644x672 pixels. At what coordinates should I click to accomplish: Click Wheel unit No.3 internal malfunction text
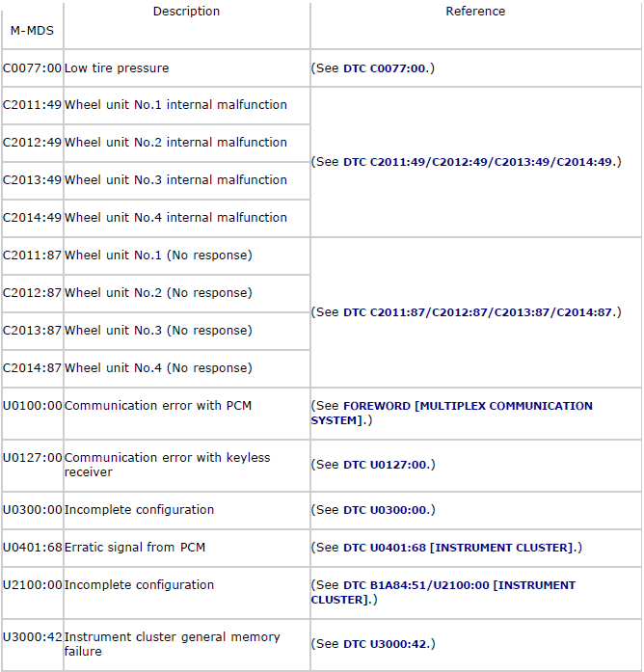coord(175,180)
